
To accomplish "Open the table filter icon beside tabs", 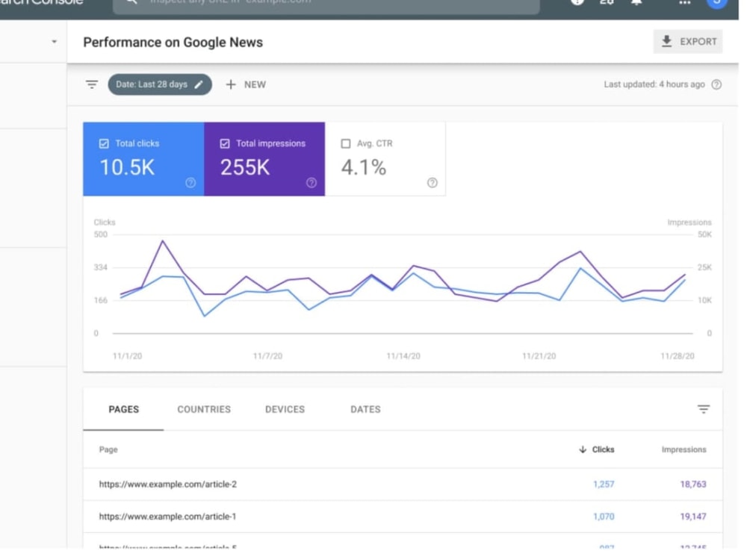I will click(x=703, y=409).
